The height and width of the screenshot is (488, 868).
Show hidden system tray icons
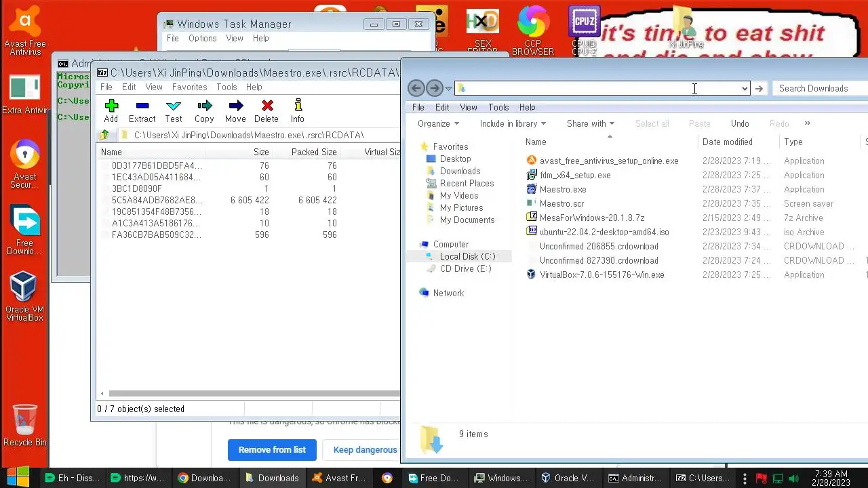(x=745, y=479)
